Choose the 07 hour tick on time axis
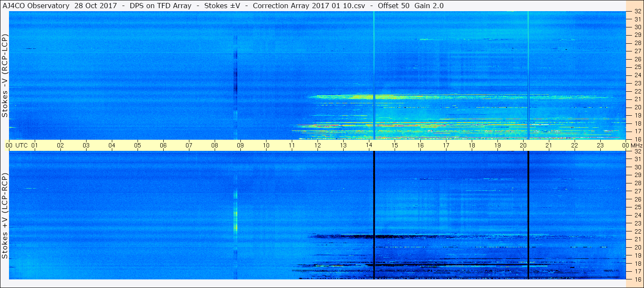The height and width of the screenshot is (288, 644). pos(189,145)
